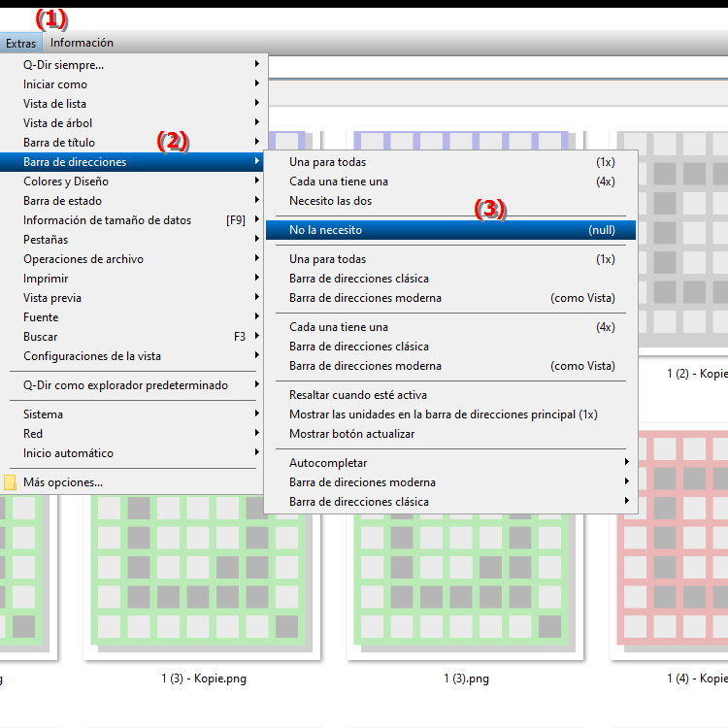Choose first Una para todas (1x) option
Image resolution: width=728 pixels, height=728 pixels.
(450, 162)
